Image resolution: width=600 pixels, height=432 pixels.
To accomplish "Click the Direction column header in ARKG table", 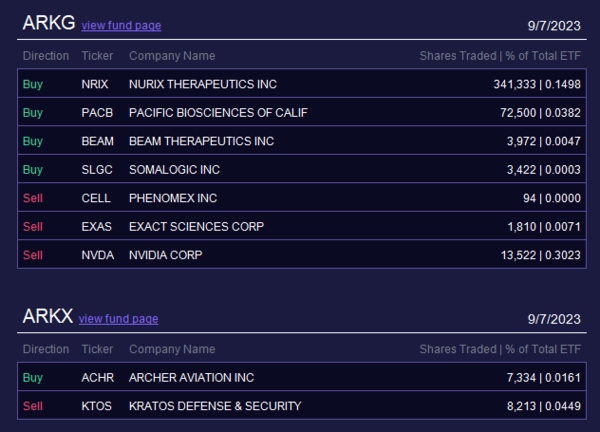I will pos(46,56).
